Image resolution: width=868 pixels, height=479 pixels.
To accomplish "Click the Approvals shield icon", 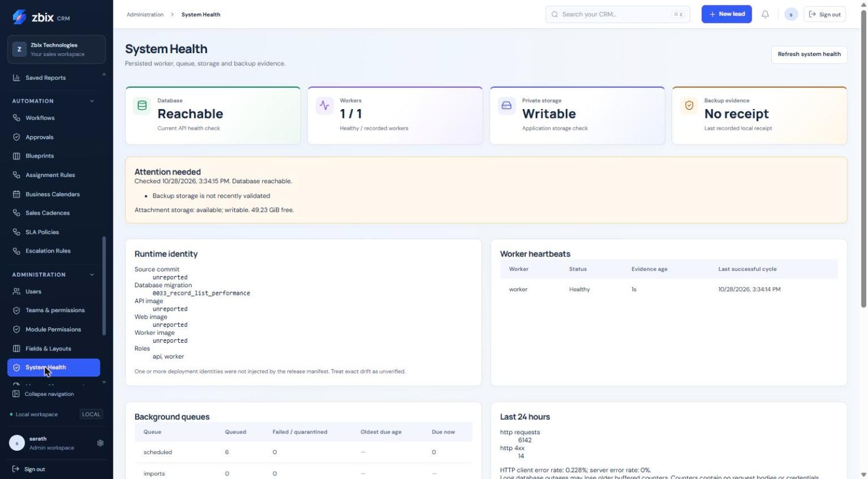I will click(x=17, y=137).
